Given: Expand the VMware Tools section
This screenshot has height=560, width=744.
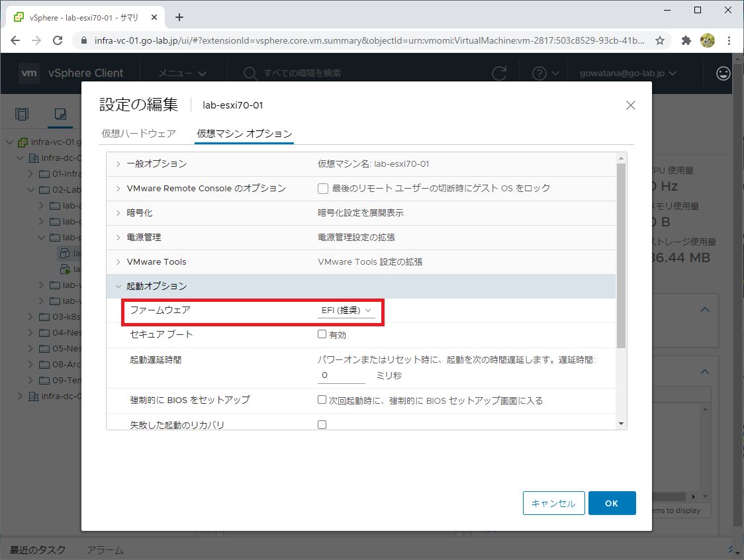Looking at the screenshot, I should point(118,262).
